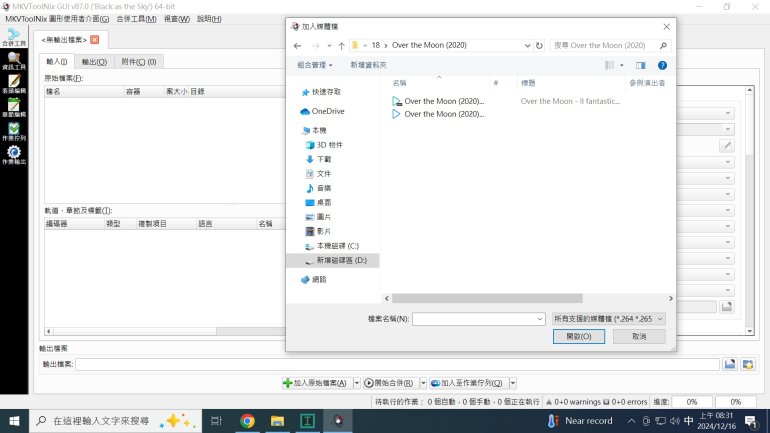Close the <無輸出檔案> tab with orange X
Image resolution: width=770 pixels, height=433 pixels.
[95, 40]
